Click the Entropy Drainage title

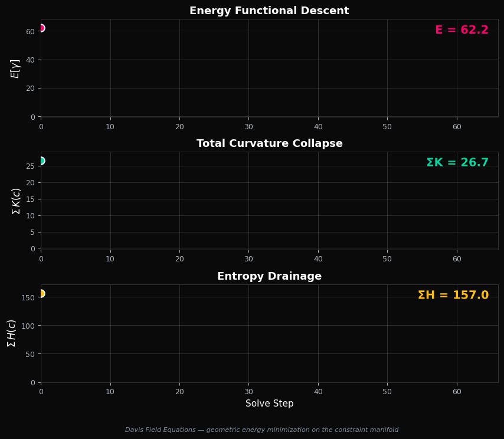click(x=269, y=276)
